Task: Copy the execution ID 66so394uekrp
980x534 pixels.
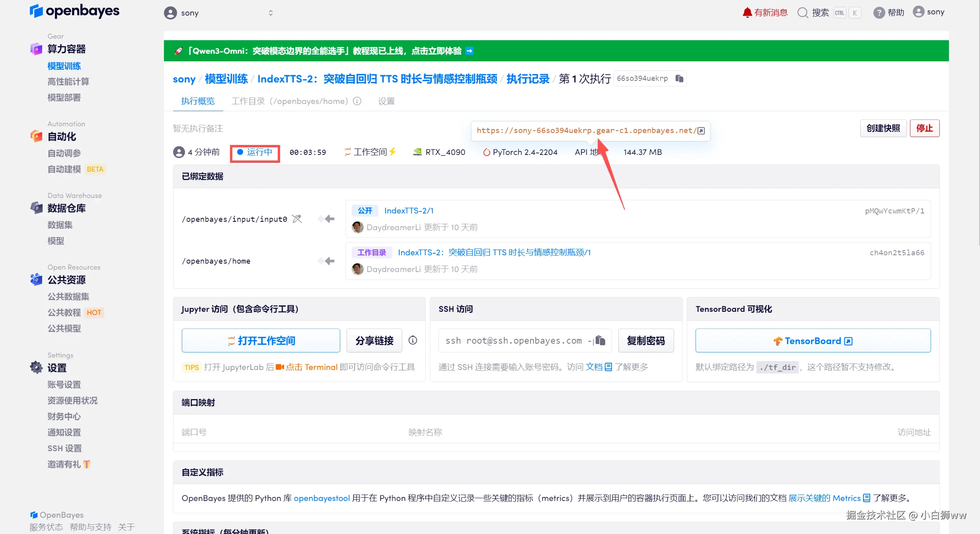Action: coord(679,78)
